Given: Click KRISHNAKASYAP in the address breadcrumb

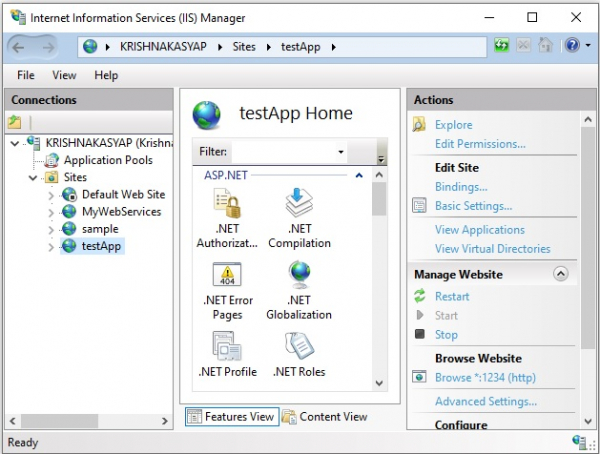Looking at the screenshot, I should (163, 47).
